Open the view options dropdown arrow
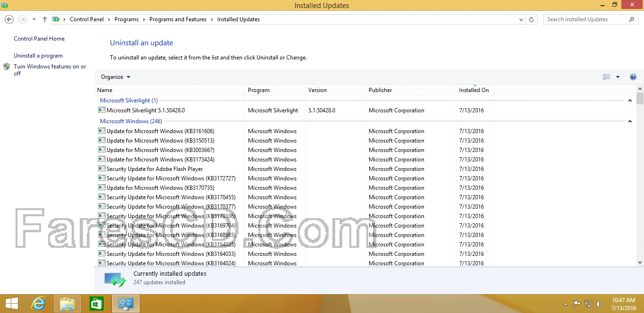This screenshot has width=644, height=313. (x=618, y=77)
